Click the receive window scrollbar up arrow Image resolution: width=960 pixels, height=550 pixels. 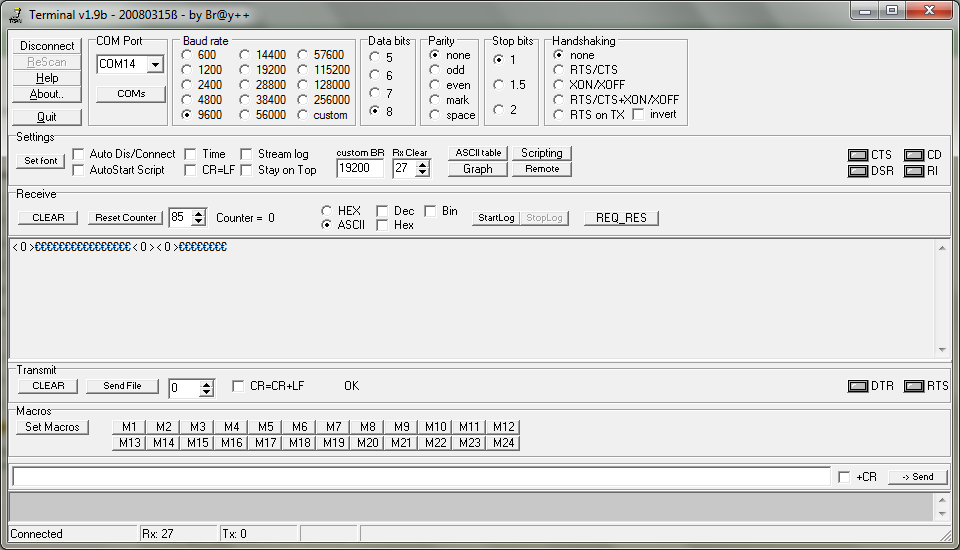coord(942,248)
